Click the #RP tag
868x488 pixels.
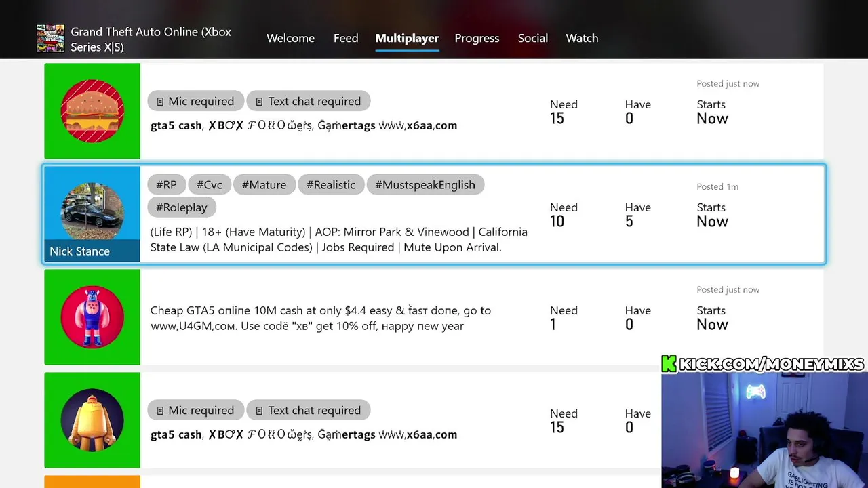click(x=166, y=184)
